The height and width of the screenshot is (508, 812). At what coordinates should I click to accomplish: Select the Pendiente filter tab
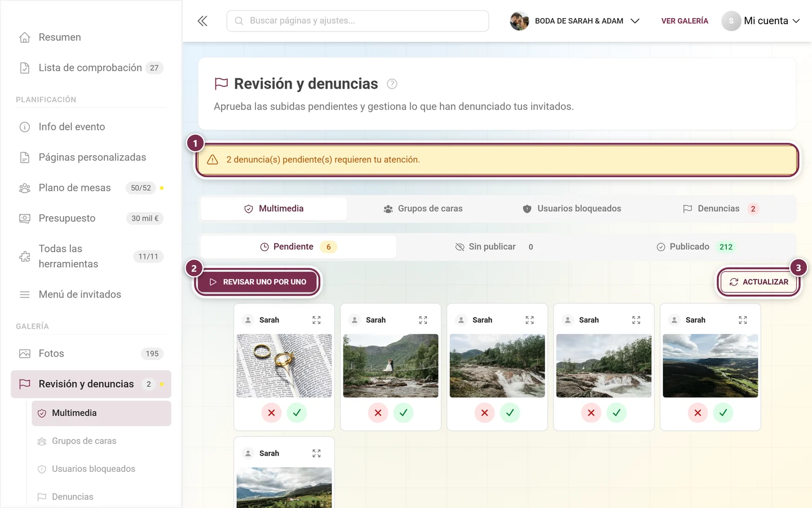click(x=298, y=247)
